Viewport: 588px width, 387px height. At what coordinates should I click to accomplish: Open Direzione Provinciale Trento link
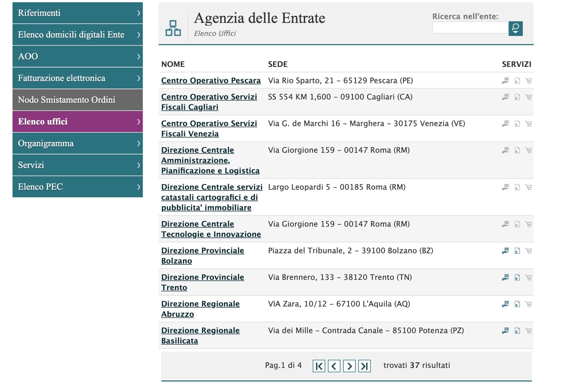202,282
